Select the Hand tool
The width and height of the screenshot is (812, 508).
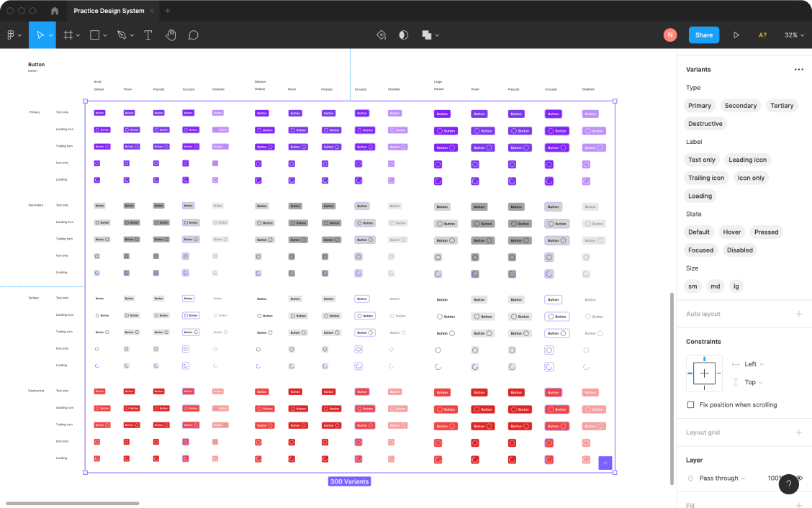(171, 35)
